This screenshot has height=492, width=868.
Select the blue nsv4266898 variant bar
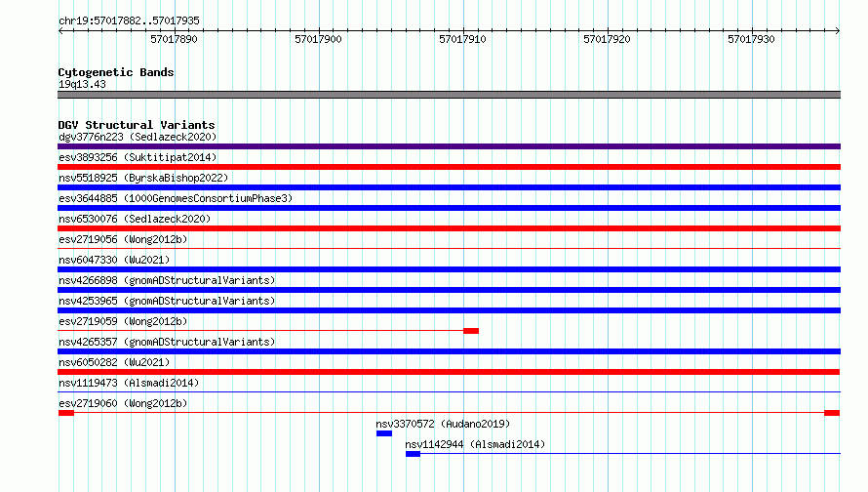click(x=449, y=290)
